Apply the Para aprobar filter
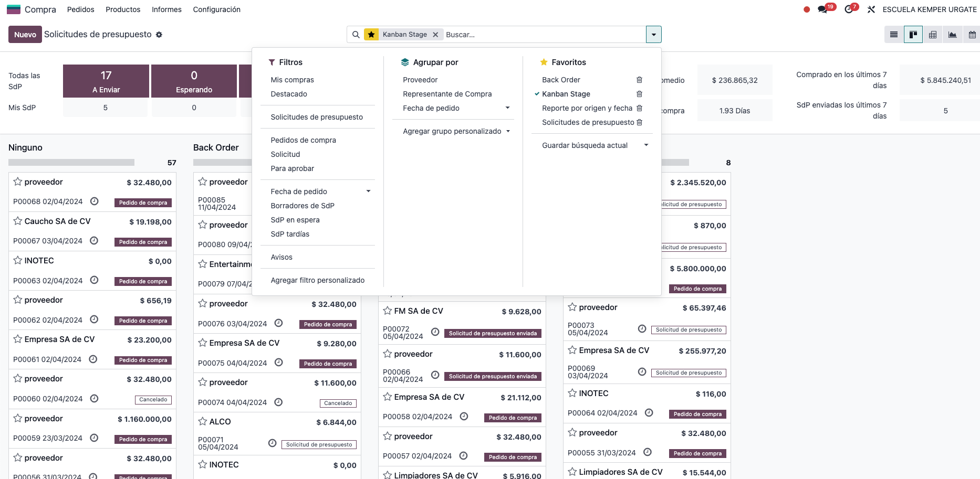This screenshot has height=479, width=980. [x=293, y=168]
